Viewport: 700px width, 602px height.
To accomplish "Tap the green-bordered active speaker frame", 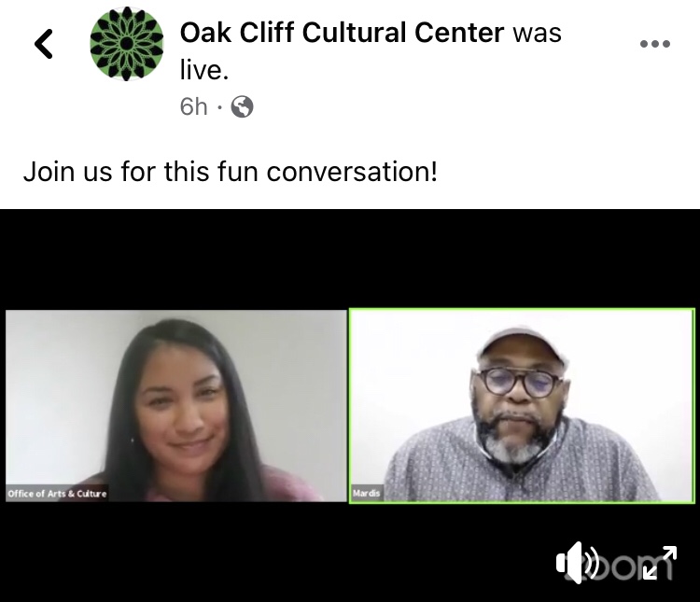I will 522,406.
